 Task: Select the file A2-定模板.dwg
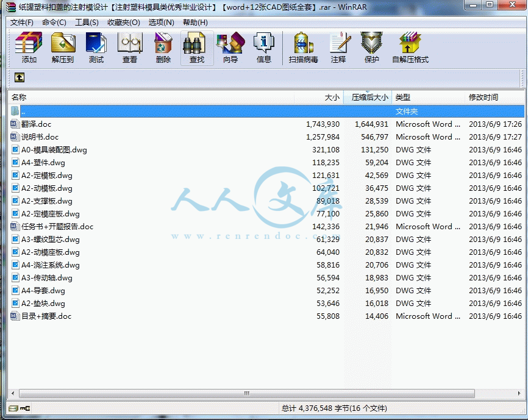(x=47, y=176)
